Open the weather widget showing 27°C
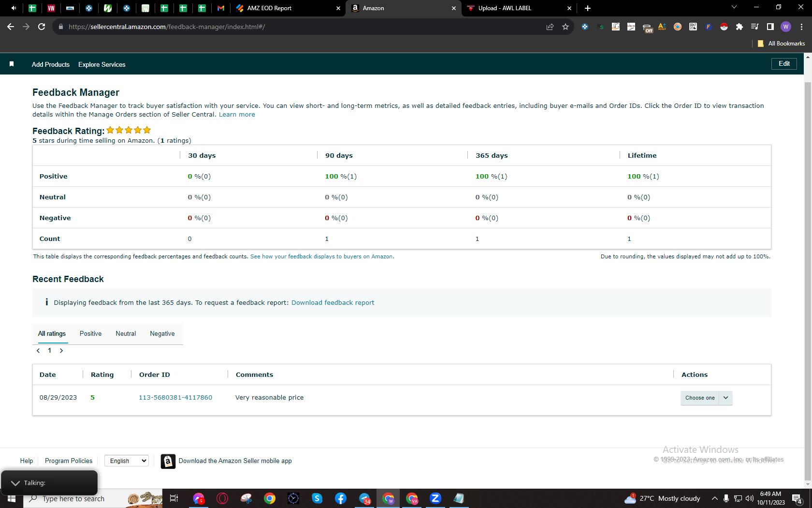The width and height of the screenshot is (812, 508). [662, 498]
